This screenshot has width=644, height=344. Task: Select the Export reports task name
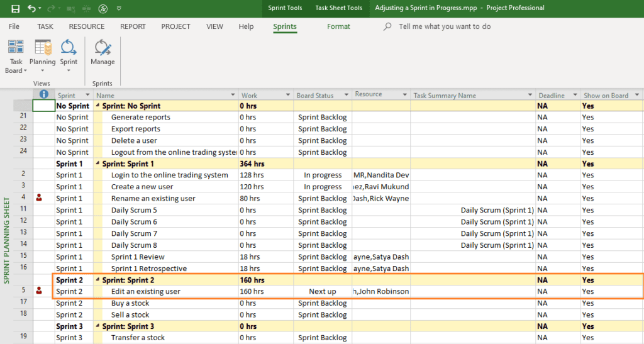point(136,129)
